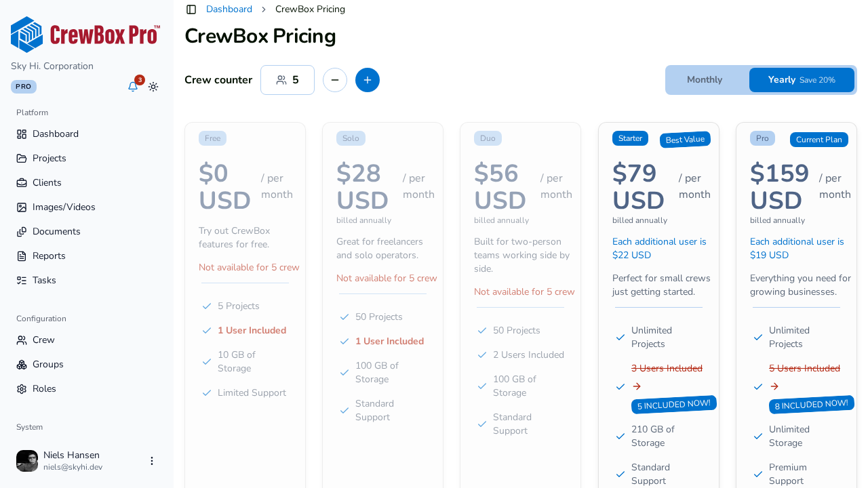Click the crew counter field showing 5
Screen dimensions: 868x488
(x=288, y=80)
